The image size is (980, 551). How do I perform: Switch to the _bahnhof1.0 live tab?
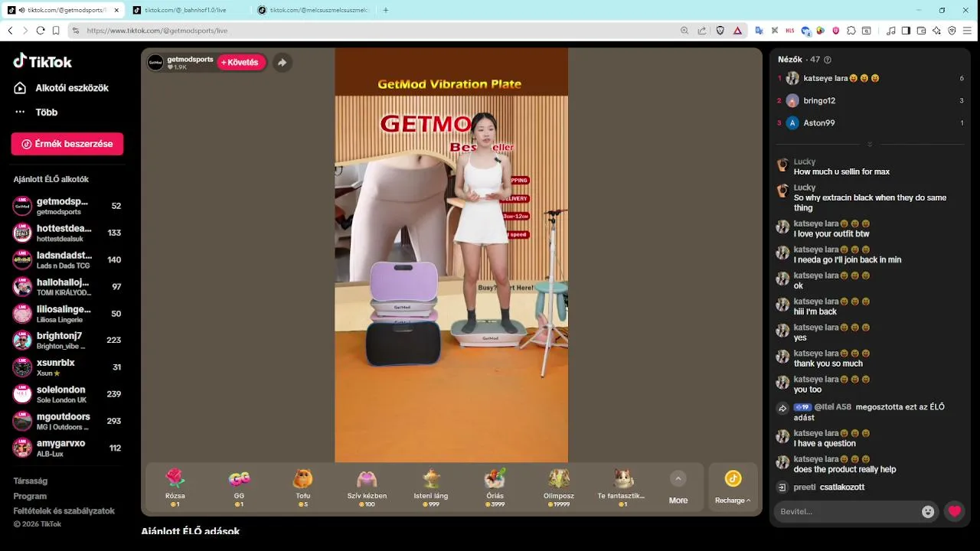click(186, 10)
